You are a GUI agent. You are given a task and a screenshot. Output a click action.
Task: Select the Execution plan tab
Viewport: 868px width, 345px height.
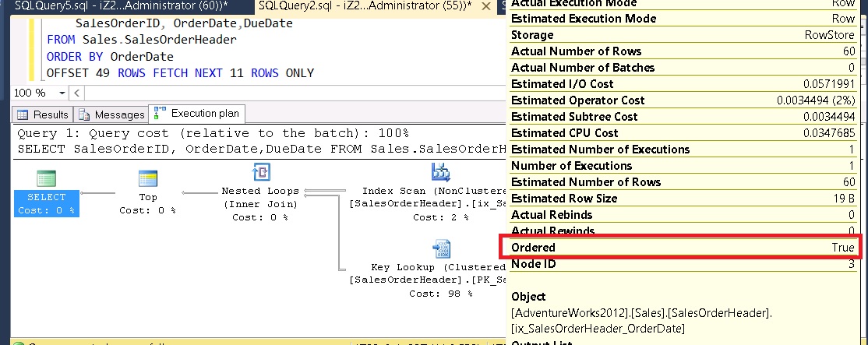coord(196,114)
